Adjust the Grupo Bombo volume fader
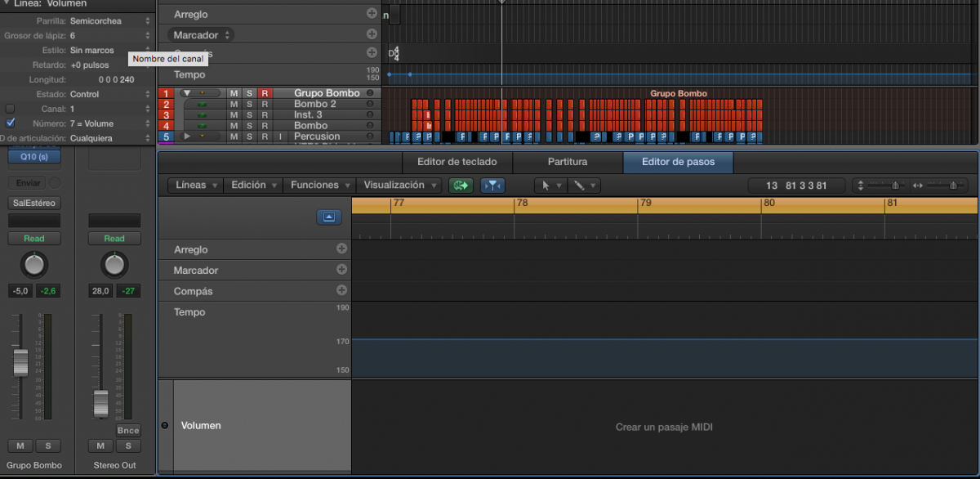Screen dimensions: 980x479 [x=20, y=363]
